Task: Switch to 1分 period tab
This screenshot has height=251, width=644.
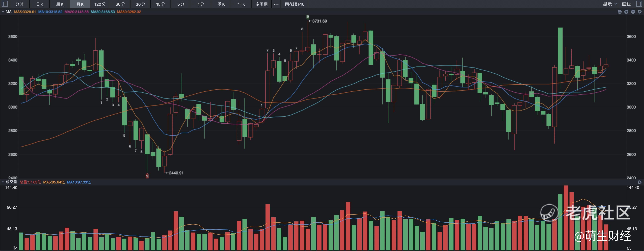Action: 201,4
